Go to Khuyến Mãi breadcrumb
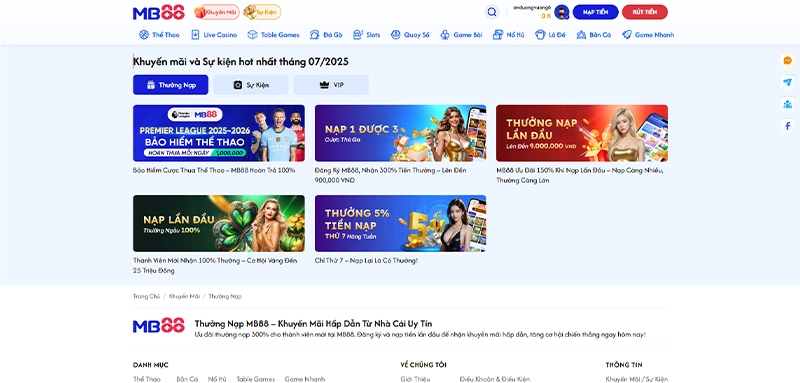 [184, 296]
